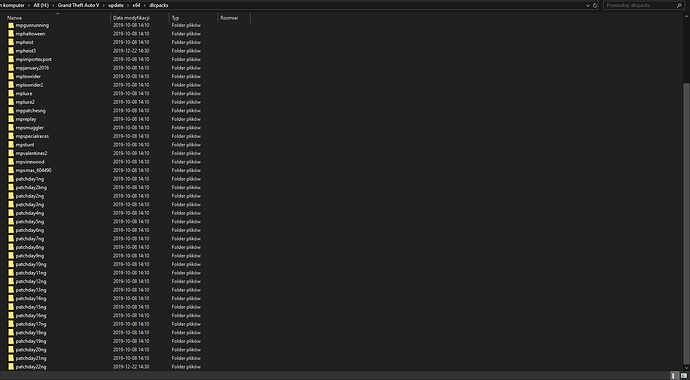690x380 pixels.
Task: Click the patchday21ng folder name
Action: click(x=31, y=358)
